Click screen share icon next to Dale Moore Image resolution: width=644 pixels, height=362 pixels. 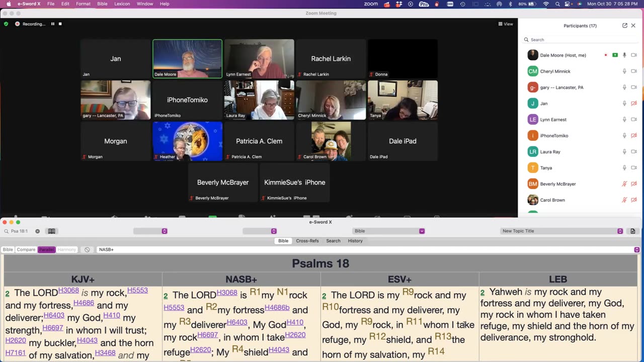[615, 55]
